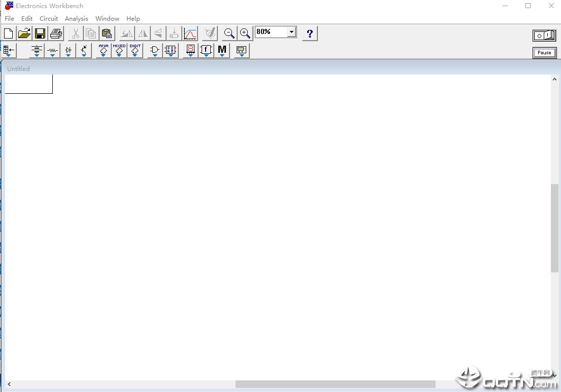Open help with question mark icon
This screenshot has height=392, width=561.
[310, 33]
